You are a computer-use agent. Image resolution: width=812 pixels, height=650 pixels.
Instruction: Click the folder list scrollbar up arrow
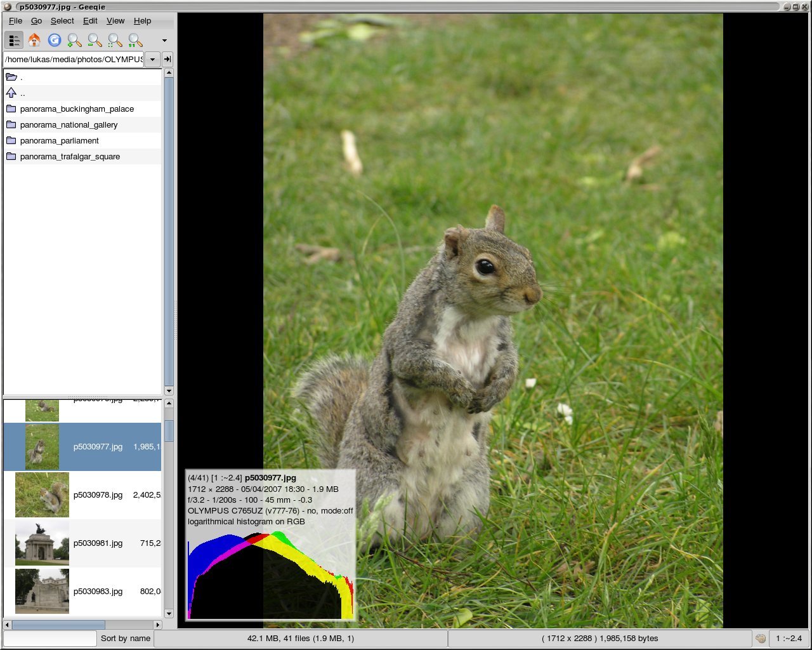point(169,73)
